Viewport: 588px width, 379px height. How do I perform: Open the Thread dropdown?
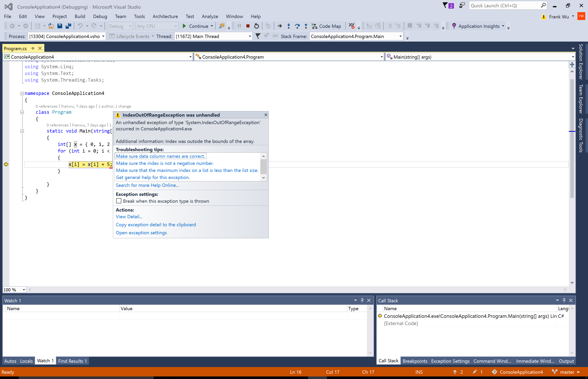250,36
